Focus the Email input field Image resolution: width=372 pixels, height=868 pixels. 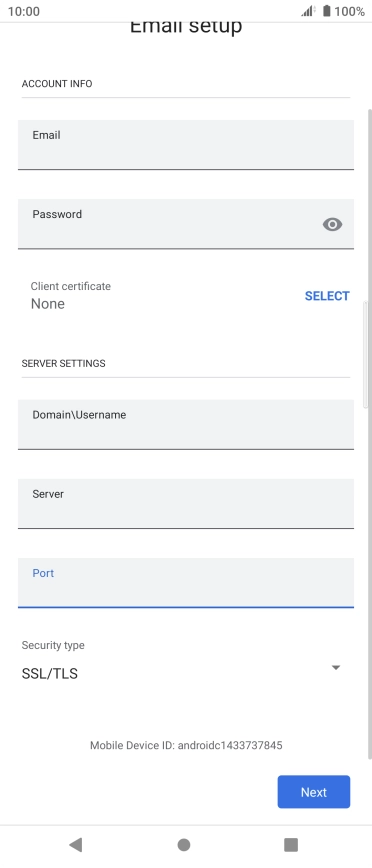click(x=186, y=144)
